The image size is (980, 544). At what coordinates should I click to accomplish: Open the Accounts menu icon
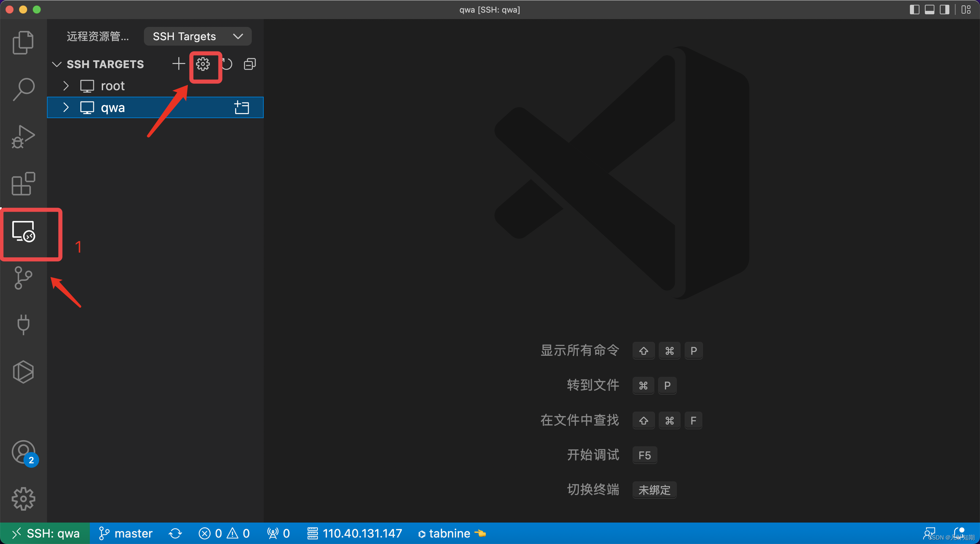23,452
